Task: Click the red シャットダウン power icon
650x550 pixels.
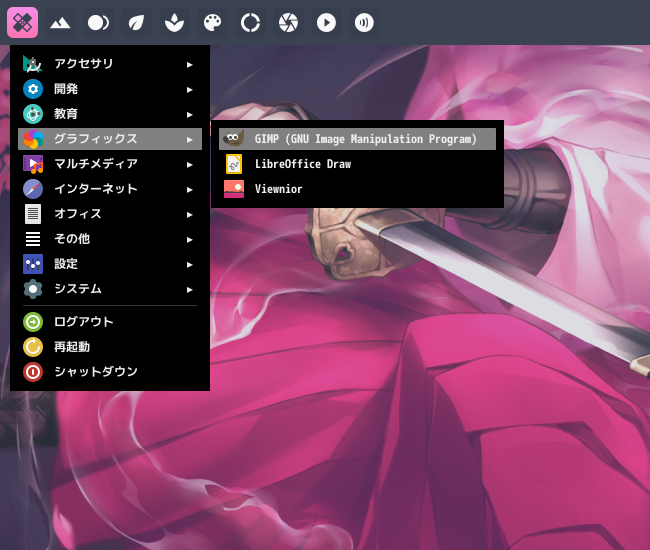Action: pyautogui.click(x=33, y=372)
